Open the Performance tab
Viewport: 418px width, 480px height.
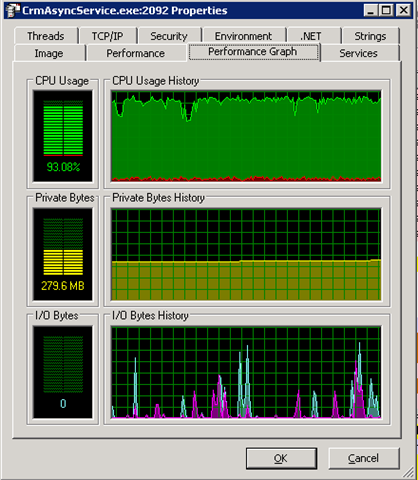[x=135, y=53]
